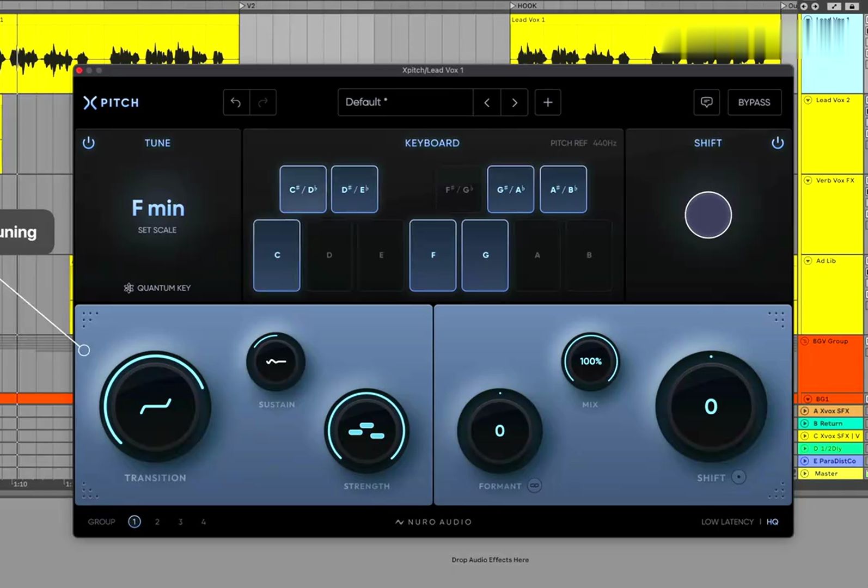
Task: Go to the previous preset
Action: pos(487,102)
